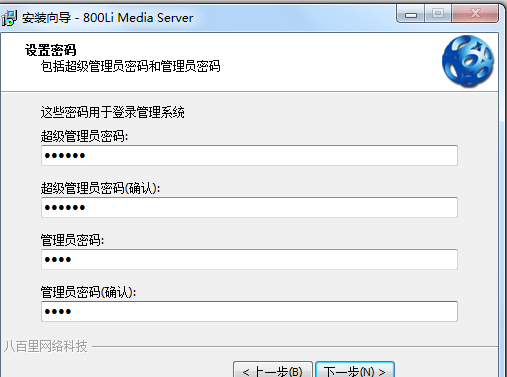Click the installer icon in title bar
Viewport: 507px width, 377px height.
pyautogui.click(x=9, y=18)
